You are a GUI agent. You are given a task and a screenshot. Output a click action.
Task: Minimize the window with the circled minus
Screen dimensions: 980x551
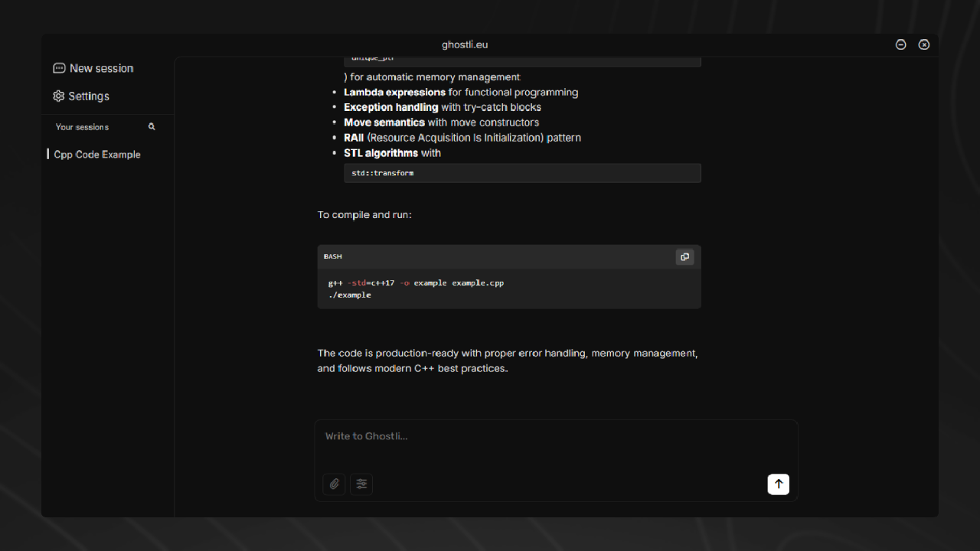(x=900, y=44)
